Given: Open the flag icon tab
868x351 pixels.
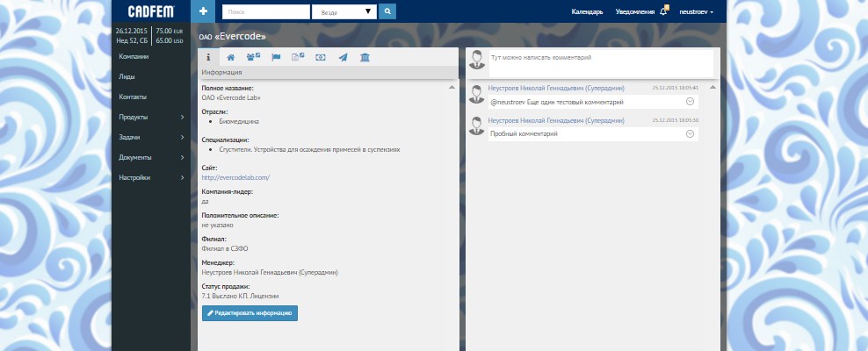Looking at the screenshot, I should point(275,57).
